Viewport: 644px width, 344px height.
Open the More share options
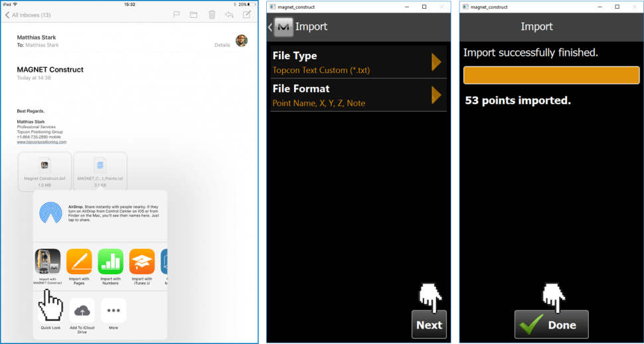[x=114, y=311]
